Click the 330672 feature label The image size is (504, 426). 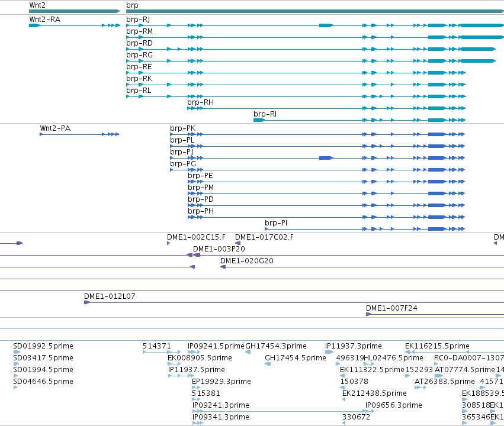click(356, 417)
